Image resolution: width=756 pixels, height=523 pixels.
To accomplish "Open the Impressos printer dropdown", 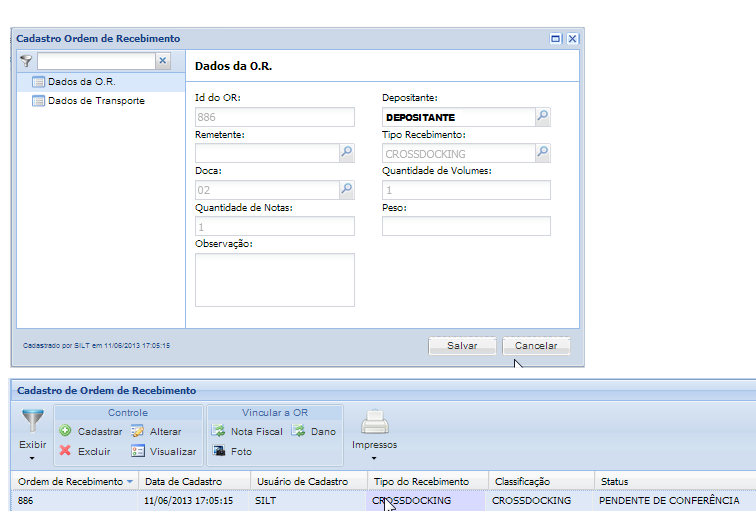I will click(374, 435).
